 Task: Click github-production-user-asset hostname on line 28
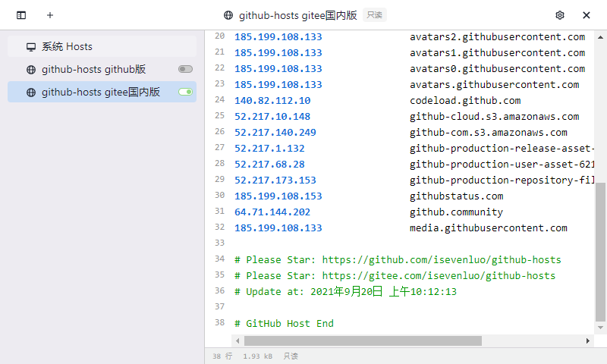click(502, 164)
